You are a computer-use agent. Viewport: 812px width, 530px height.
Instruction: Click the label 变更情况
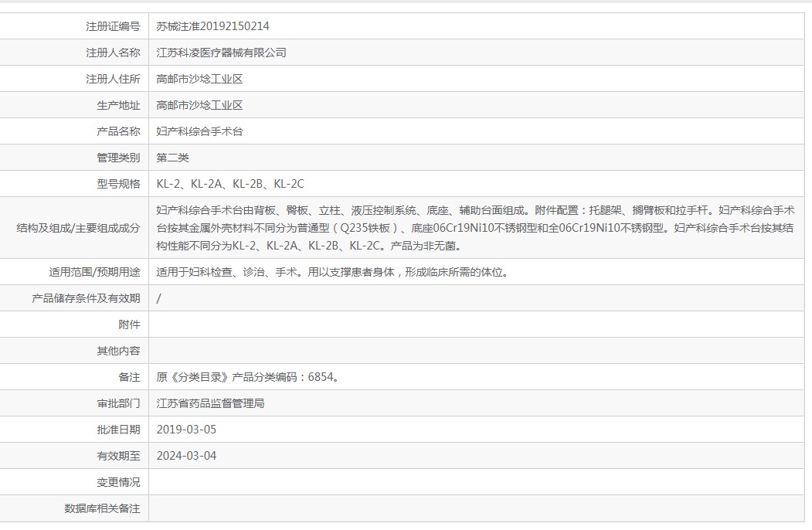point(118,482)
